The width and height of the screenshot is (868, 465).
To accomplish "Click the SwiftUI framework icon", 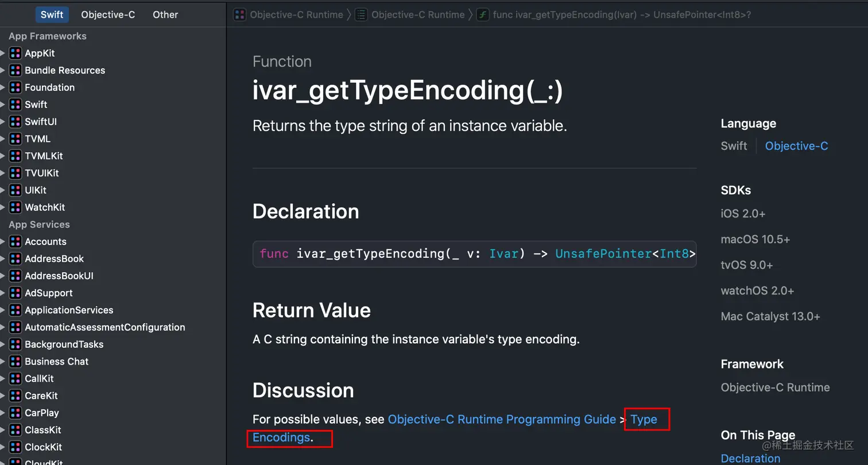I will click(x=15, y=122).
